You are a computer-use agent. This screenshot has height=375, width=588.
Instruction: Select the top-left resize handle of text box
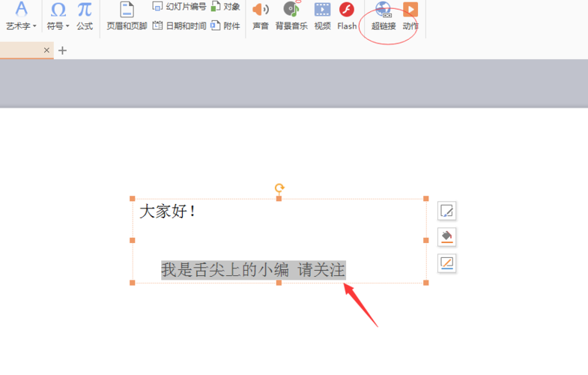(x=133, y=199)
